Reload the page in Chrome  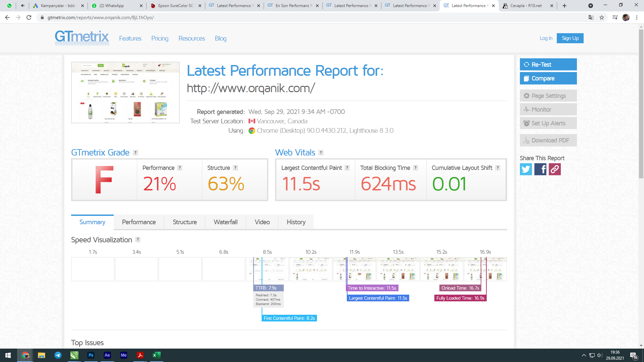(29, 17)
